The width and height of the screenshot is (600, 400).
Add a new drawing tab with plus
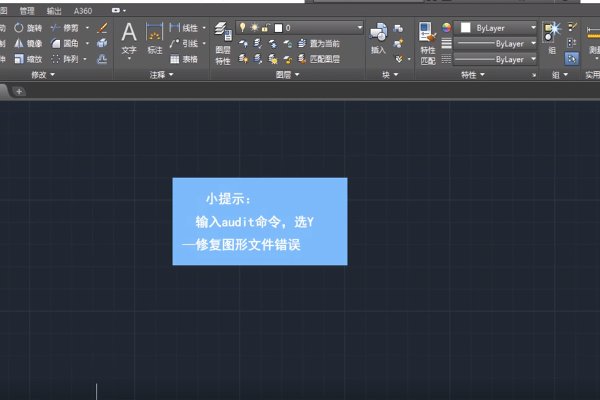pos(19,91)
